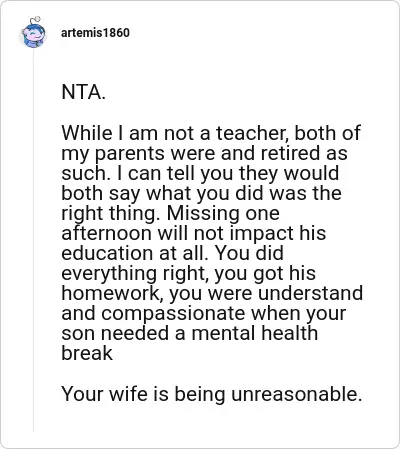Screen dimensions: 400x449
Task: Click the "NTA." verdict text
Action: [83, 92]
